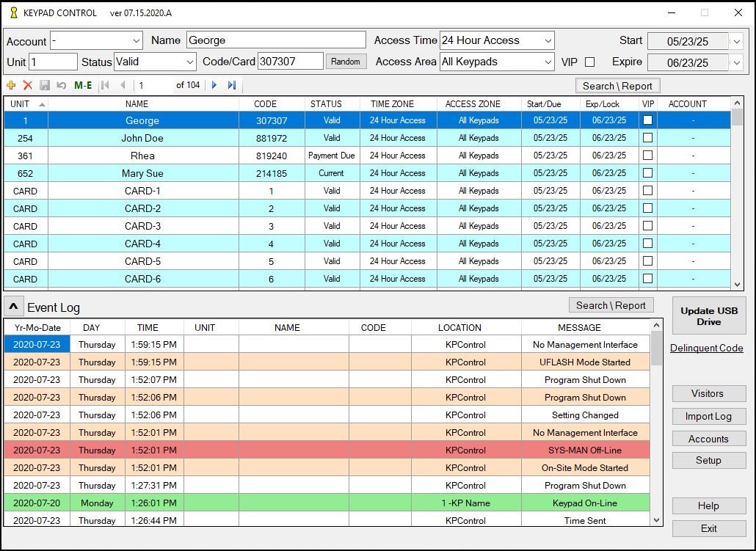Click the Import Log button

(x=709, y=416)
